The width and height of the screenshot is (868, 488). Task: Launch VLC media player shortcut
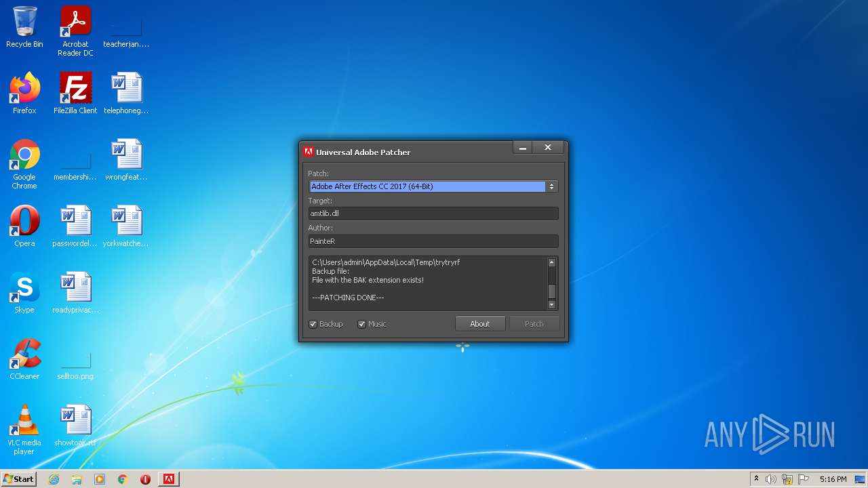(24, 430)
